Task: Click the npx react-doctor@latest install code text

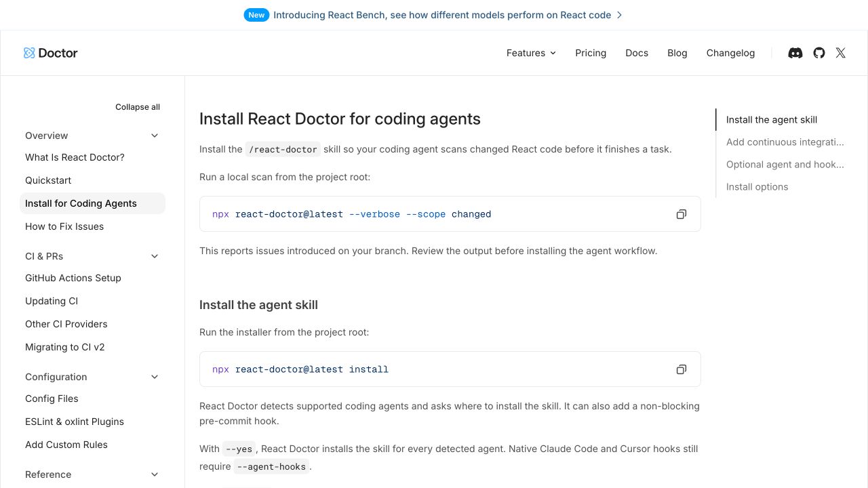Action: point(300,369)
